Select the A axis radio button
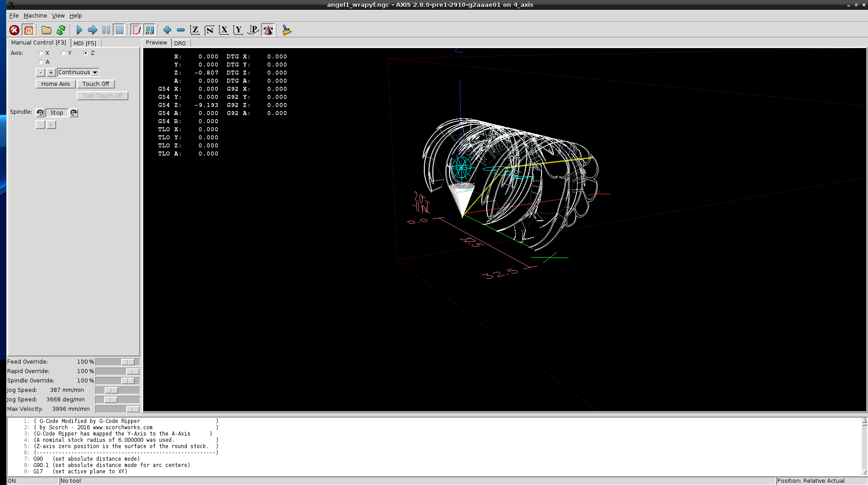Viewport: 868px width, 485px height. (41, 62)
